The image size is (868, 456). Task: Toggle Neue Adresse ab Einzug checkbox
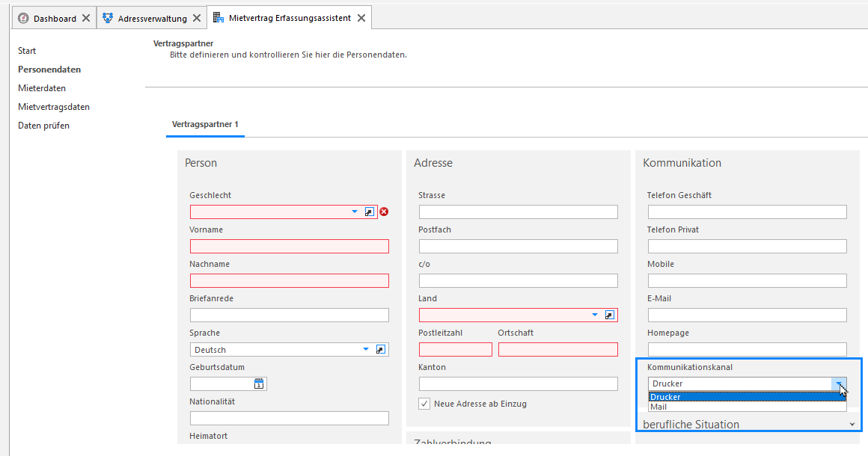point(424,404)
